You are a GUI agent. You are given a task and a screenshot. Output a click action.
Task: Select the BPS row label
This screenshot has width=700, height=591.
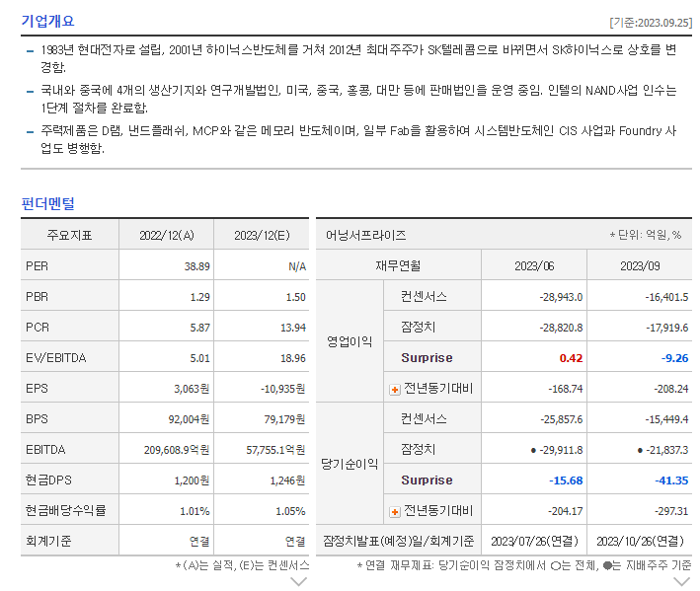click(x=38, y=418)
